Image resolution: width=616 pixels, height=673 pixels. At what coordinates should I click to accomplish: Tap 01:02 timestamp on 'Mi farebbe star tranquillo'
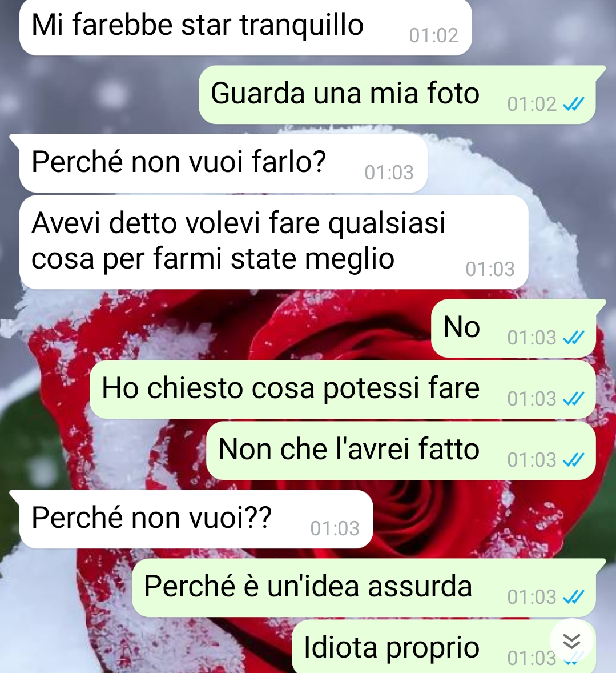[x=434, y=35]
